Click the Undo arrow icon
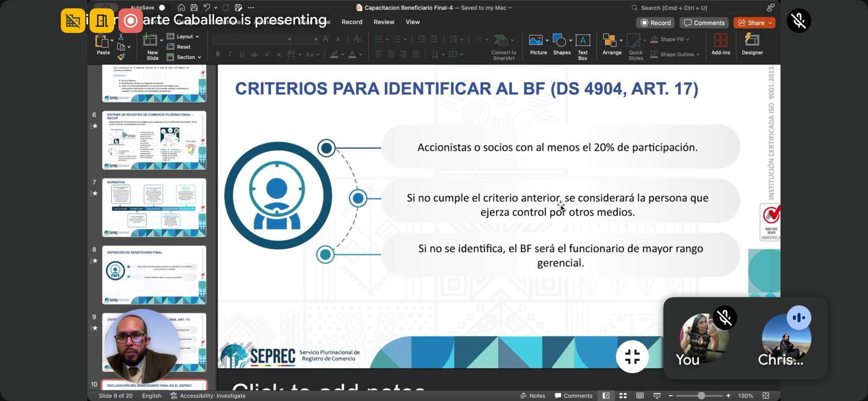The width and height of the screenshot is (868, 401). [x=207, y=8]
